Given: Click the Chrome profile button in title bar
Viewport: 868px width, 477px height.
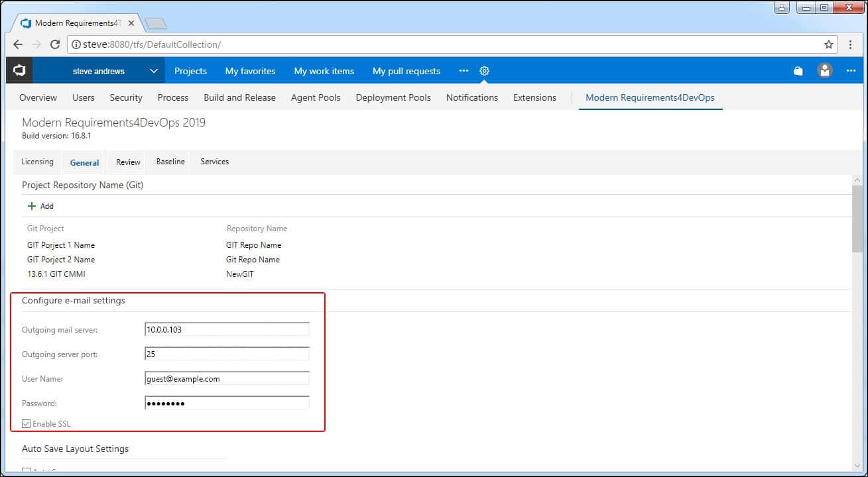Looking at the screenshot, I should 782,8.
